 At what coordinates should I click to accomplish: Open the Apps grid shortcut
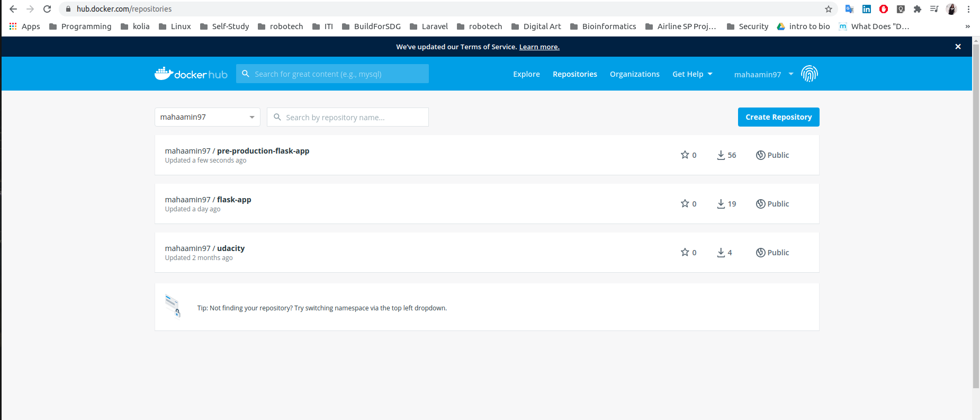click(25, 26)
